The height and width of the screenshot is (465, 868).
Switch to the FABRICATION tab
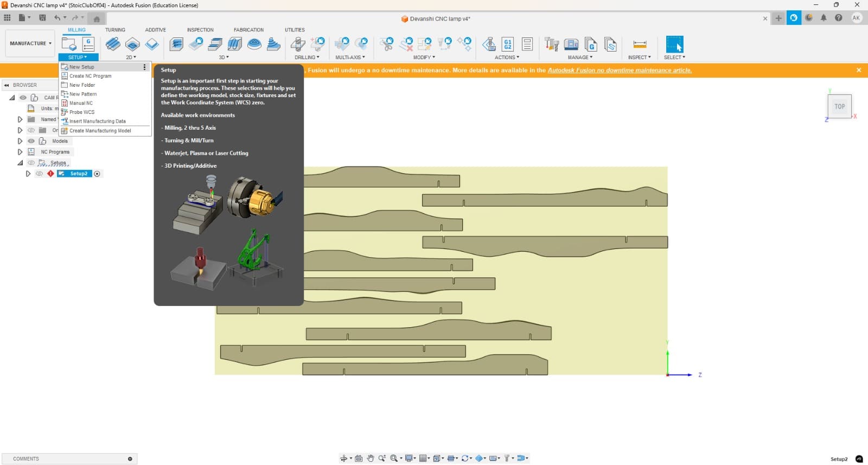[x=248, y=30]
